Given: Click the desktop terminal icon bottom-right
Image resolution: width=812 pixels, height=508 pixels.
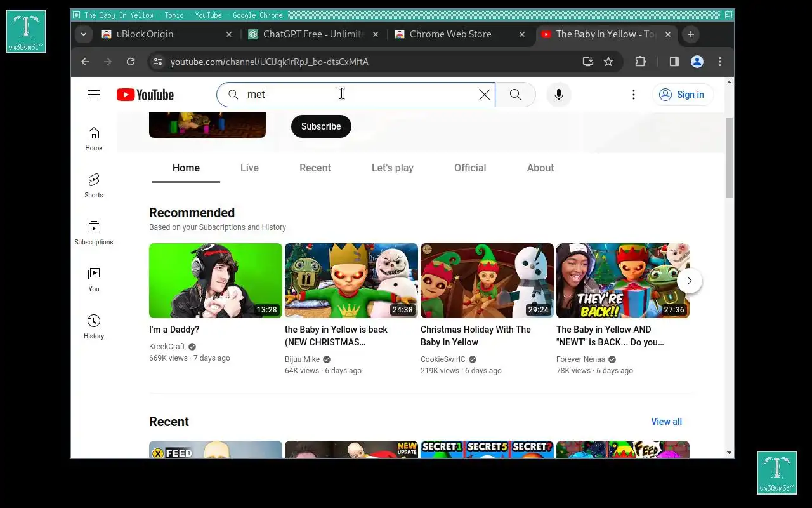Looking at the screenshot, I should (x=777, y=472).
